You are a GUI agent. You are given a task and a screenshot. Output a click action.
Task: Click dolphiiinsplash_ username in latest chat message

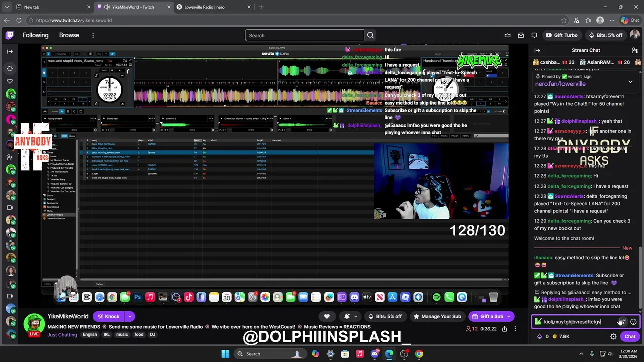[x=567, y=299]
